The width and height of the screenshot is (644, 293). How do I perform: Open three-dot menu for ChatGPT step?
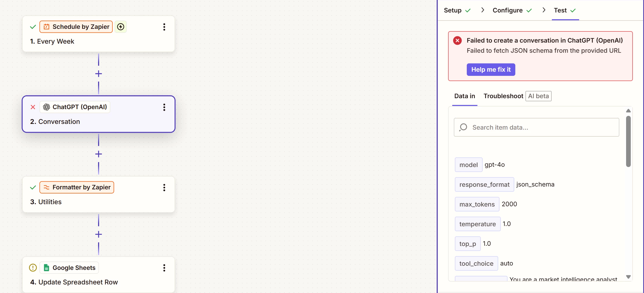(164, 107)
